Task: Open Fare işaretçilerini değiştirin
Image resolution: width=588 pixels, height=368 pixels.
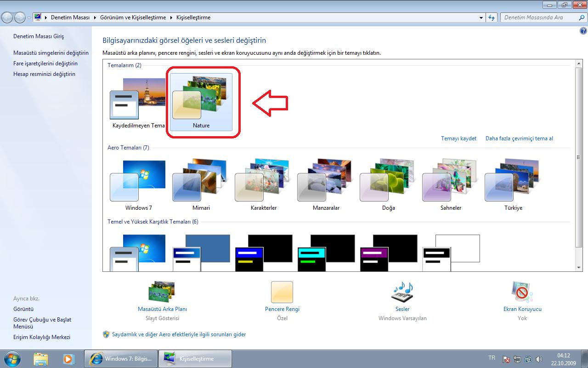Action: [45, 63]
